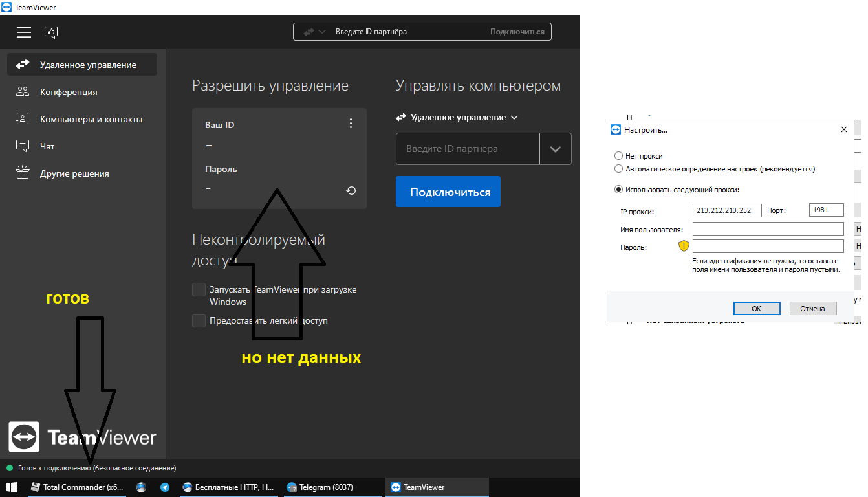Click the green connection status dot
This screenshot has width=868, height=497.
10,468
